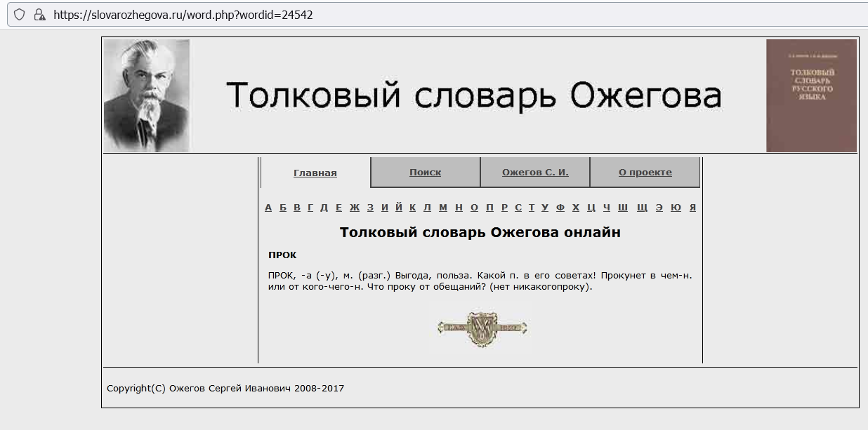Select letter Л in alphabet index
868x430 pixels.
[x=427, y=207]
